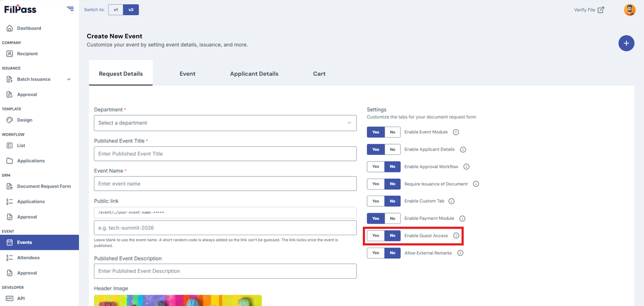Click info icon for Enable Custom Tab
Screen dimensions: 644x306
451,201
